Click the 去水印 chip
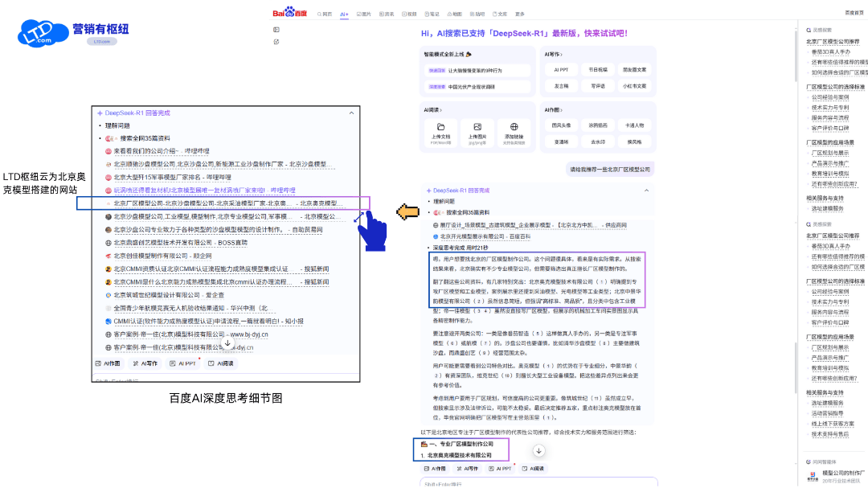The image size is (868, 488). pos(598,141)
